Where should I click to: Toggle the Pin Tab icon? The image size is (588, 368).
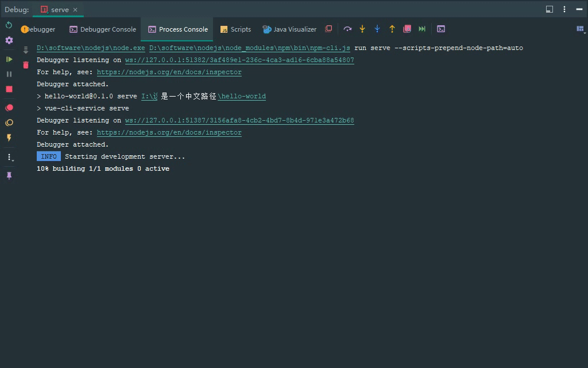pyautogui.click(x=9, y=176)
